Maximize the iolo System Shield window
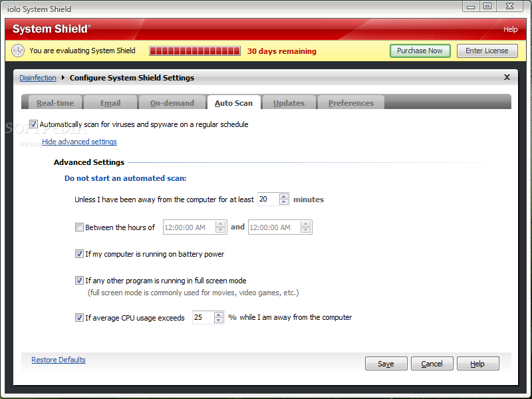The image size is (532, 399). (x=487, y=7)
